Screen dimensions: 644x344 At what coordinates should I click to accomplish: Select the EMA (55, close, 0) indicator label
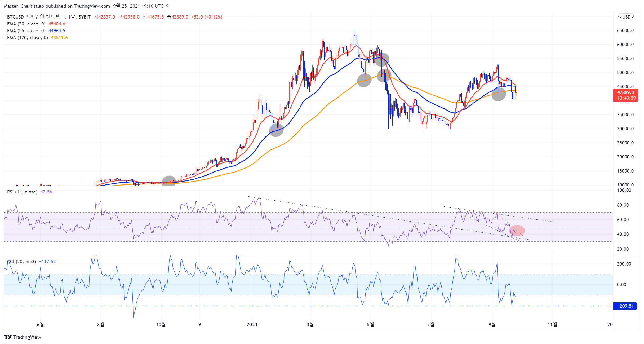click(26, 31)
